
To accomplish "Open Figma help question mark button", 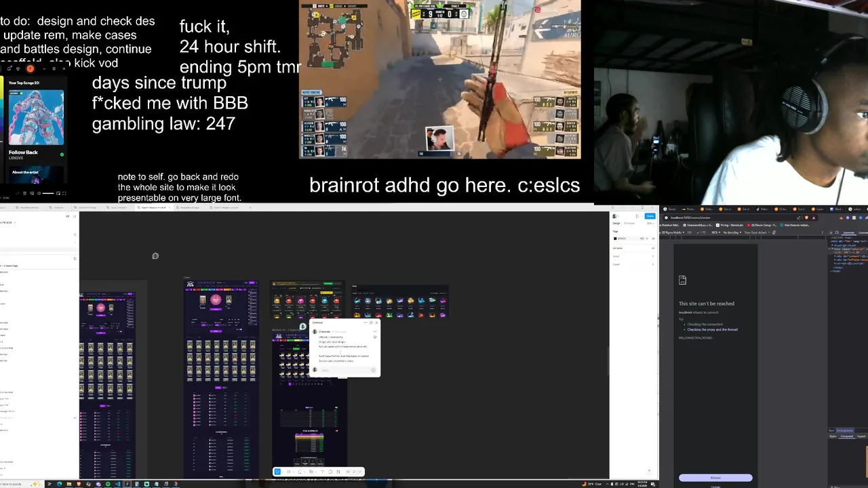I will coord(649,471).
